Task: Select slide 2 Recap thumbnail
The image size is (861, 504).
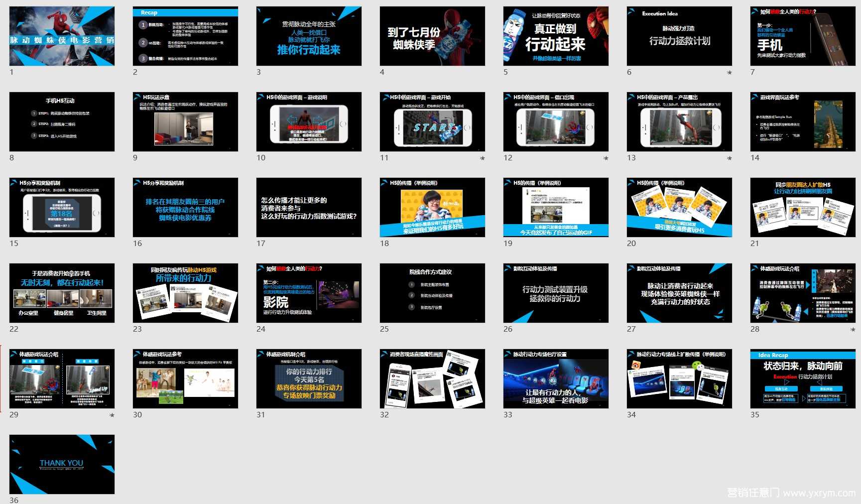Action: click(185, 36)
